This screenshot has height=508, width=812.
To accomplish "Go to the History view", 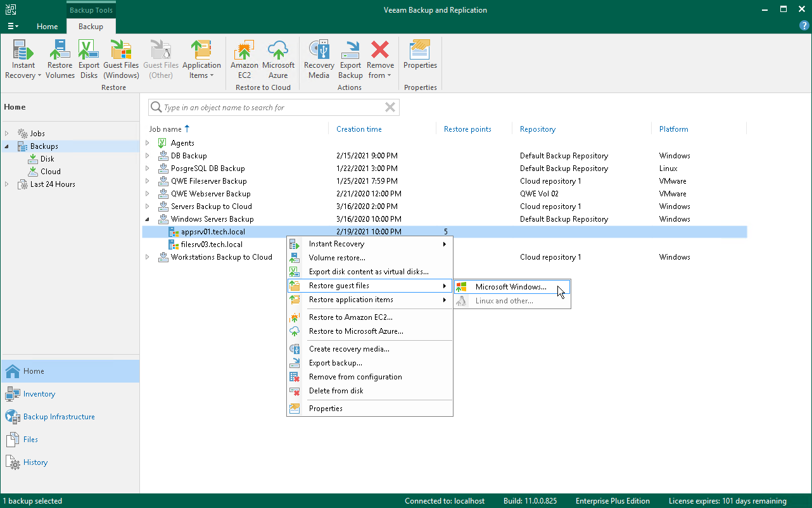I will (35, 462).
